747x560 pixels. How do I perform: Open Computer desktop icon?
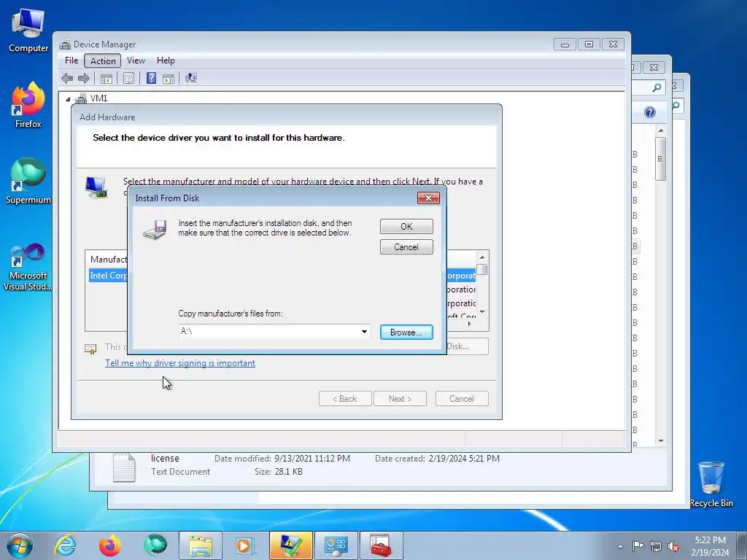click(28, 31)
